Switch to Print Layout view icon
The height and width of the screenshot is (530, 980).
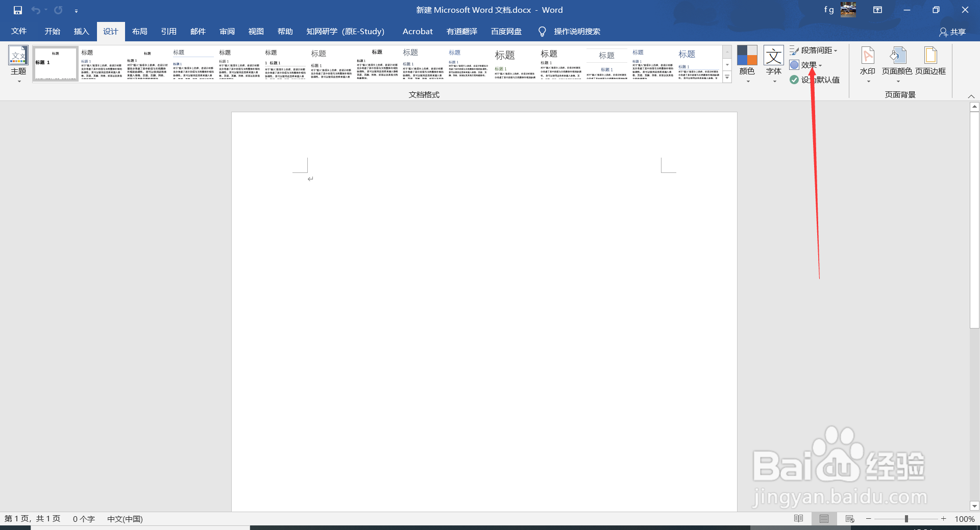pos(824,519)
